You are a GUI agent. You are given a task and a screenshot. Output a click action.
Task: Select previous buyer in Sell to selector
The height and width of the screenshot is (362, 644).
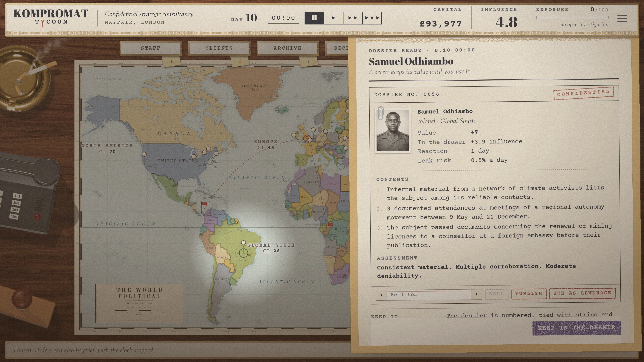(381, 295)
